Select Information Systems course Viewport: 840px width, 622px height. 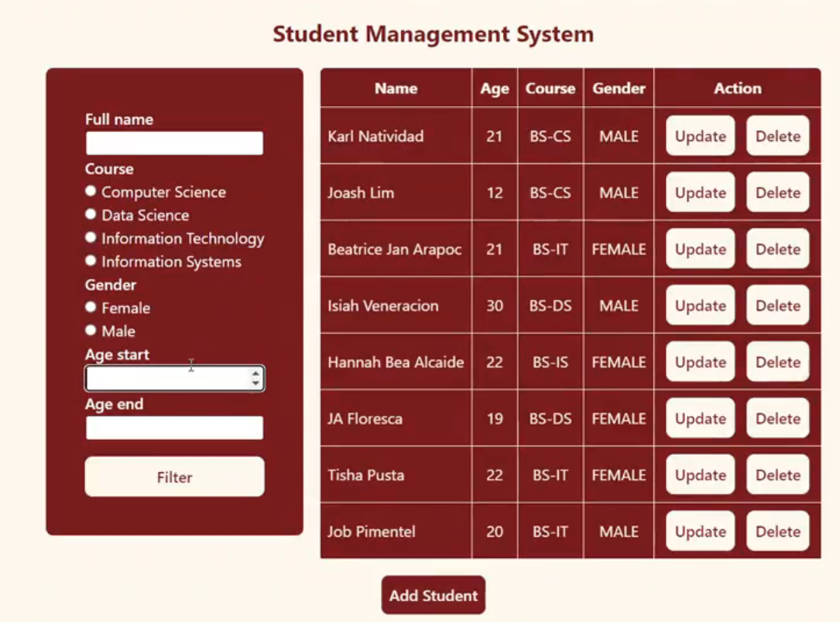[91, 261]
